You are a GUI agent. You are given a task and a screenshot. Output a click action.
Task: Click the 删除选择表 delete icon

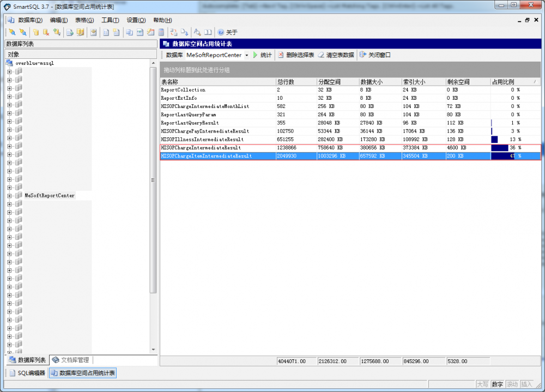pyautogui.click(x=281, y=55)
